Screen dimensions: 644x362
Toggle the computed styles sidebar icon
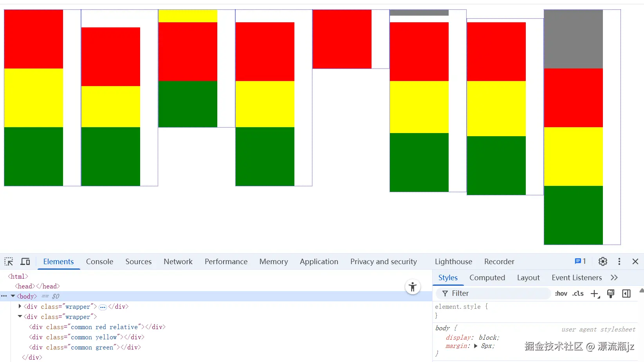(626, 294)
